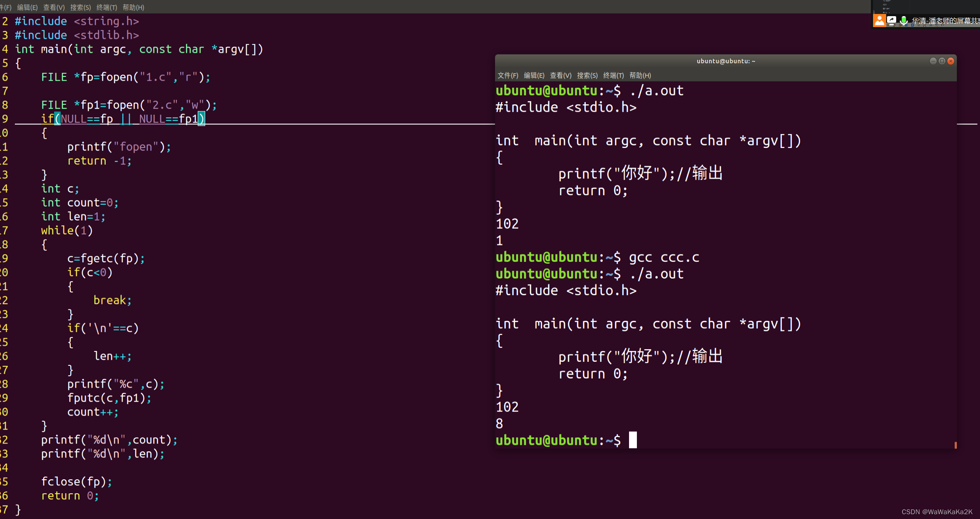Open 编辑(E) menu in floating terminal
Viewport: 980px width, 519px height.
tap(534, 76)
